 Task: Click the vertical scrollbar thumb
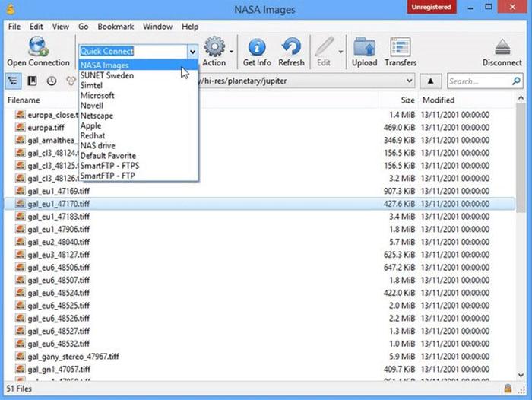click(521, 158)
